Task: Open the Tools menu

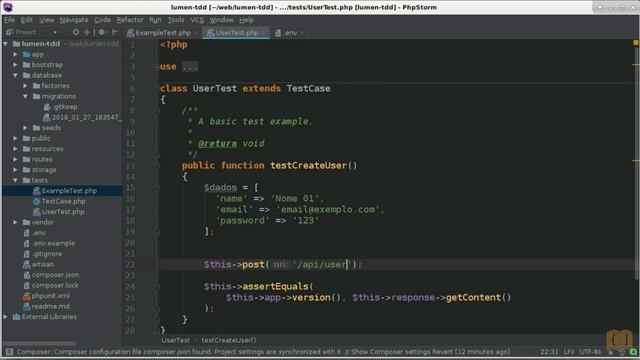Action: click(176, 20)
